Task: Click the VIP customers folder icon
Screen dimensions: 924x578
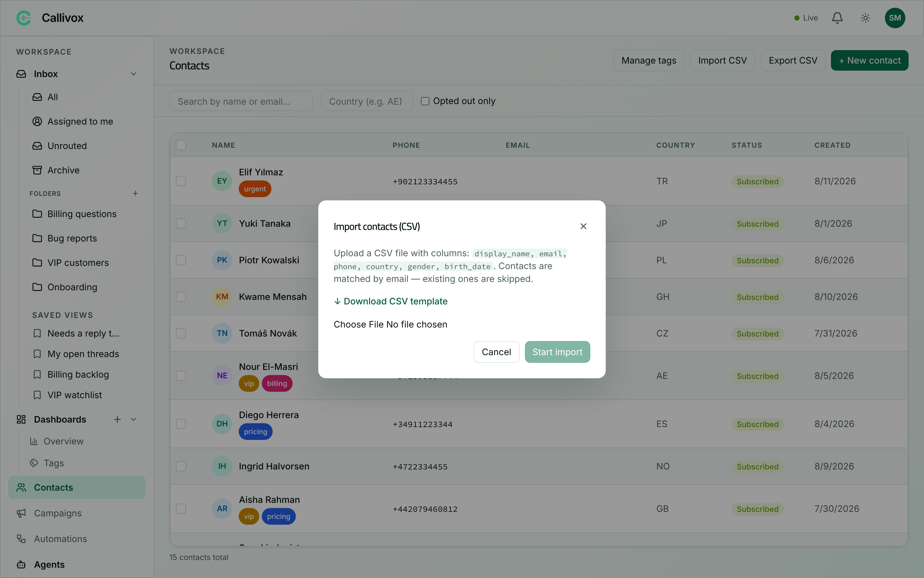Action: (x=37, y=263)
